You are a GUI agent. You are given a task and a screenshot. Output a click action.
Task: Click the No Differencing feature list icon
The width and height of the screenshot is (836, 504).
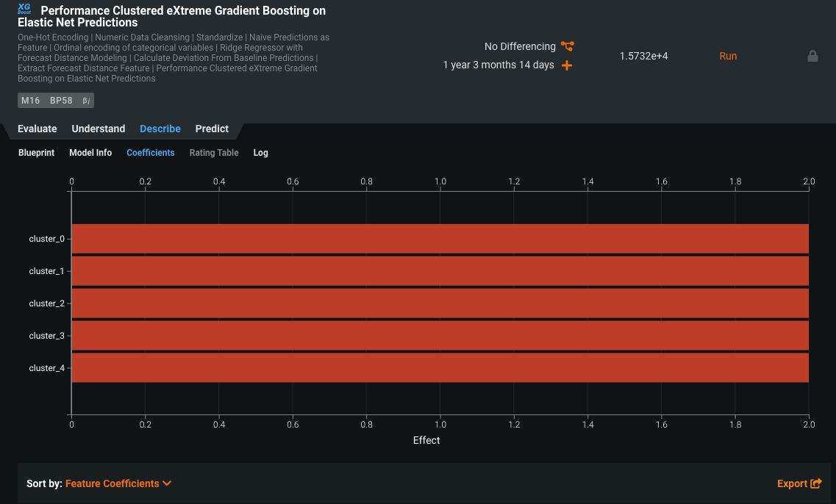[567, 46]
